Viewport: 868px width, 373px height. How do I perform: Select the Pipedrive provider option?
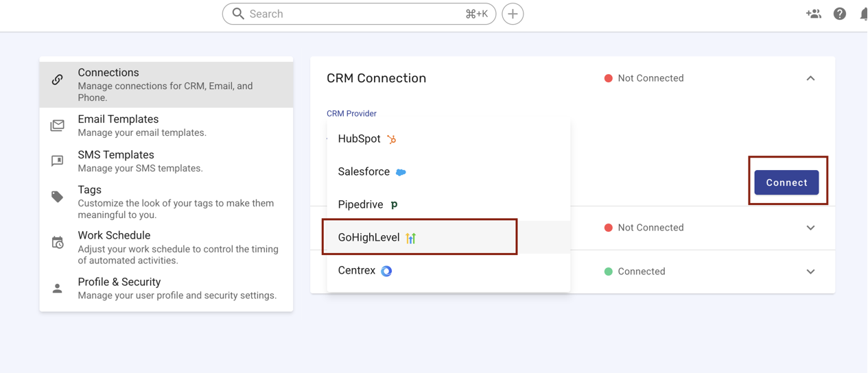coord(449,204)
